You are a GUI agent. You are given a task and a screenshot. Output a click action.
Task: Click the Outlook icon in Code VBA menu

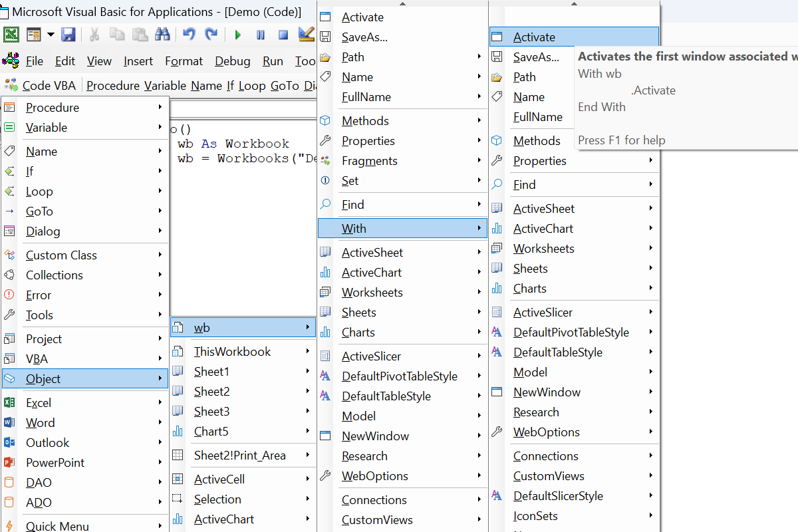point(9,442)
